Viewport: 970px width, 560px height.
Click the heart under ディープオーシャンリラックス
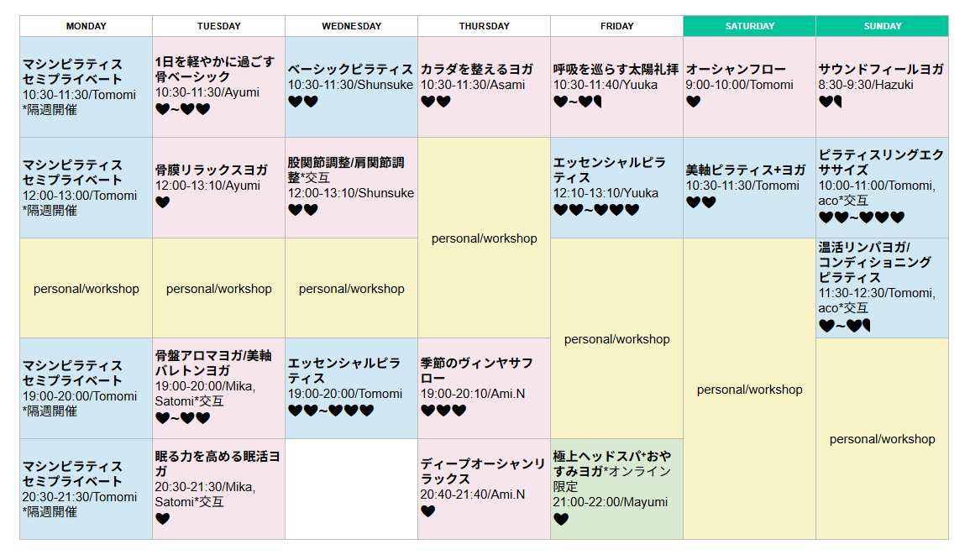(428, 510)
